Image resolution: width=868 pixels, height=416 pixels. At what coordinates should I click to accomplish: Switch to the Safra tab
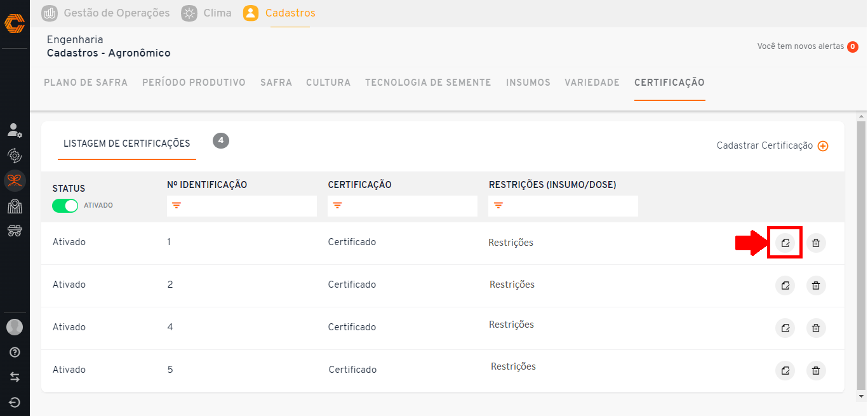coord(276,83)
